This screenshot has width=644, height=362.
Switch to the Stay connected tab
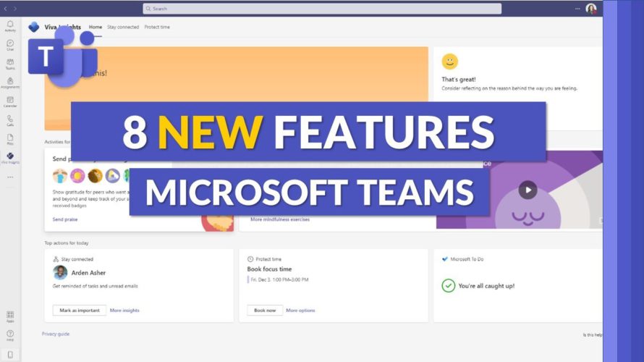click(123, 27)
